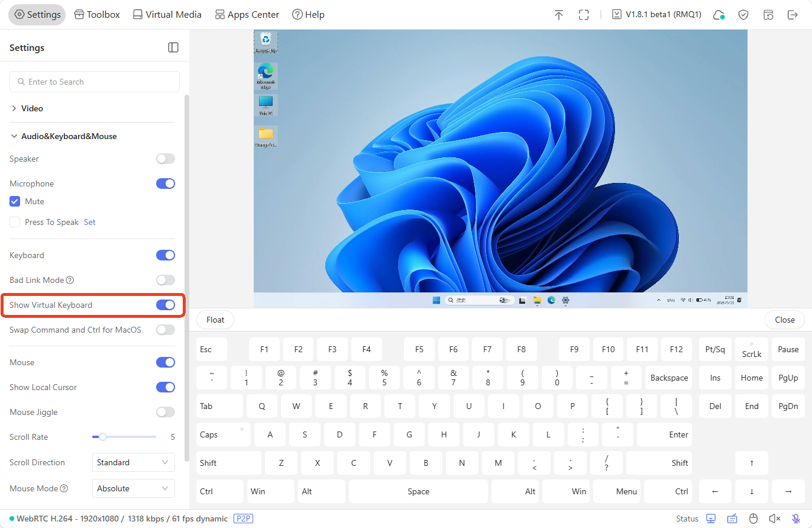Click the muted speaker icon in status bar
This screenshot has height=528, width=812.
pyautogui.click(x=775, y=519)
